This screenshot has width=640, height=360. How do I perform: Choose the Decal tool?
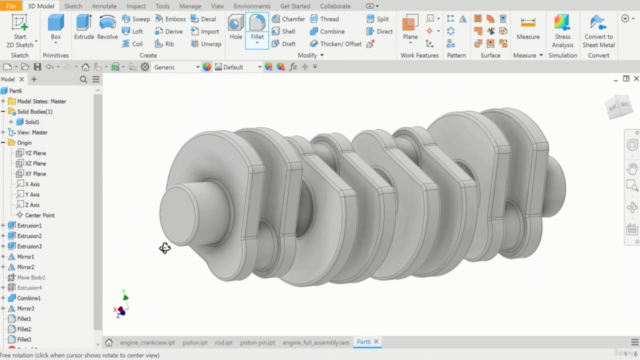[x=203, y=19]
